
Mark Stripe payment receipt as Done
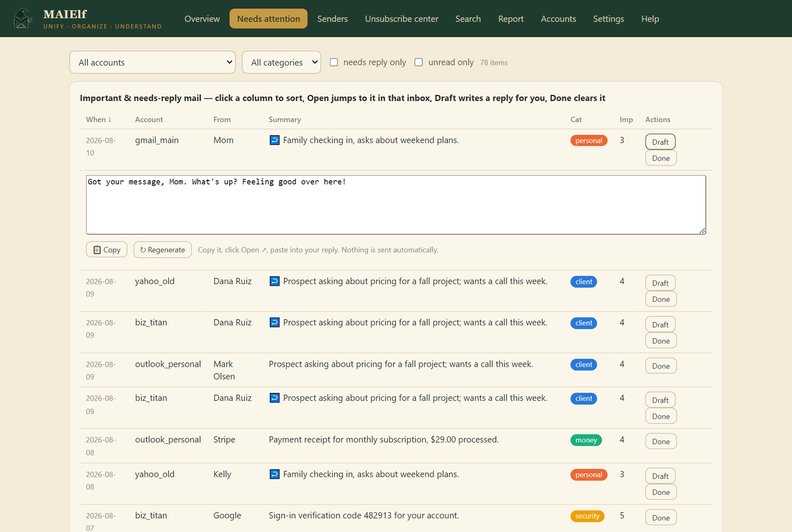pyautogui.click(x=661, y=441)
